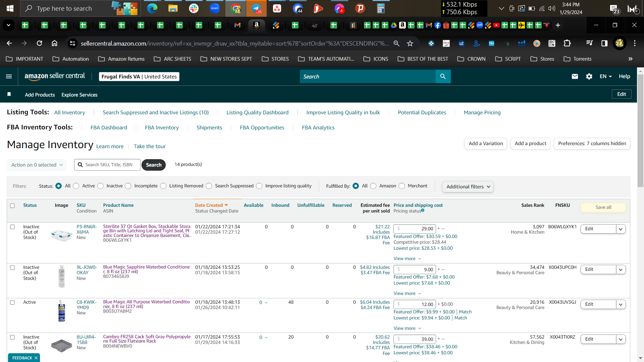Check the Blue Magic All Purpose row checkbox
644x362 pixels.
12,302
